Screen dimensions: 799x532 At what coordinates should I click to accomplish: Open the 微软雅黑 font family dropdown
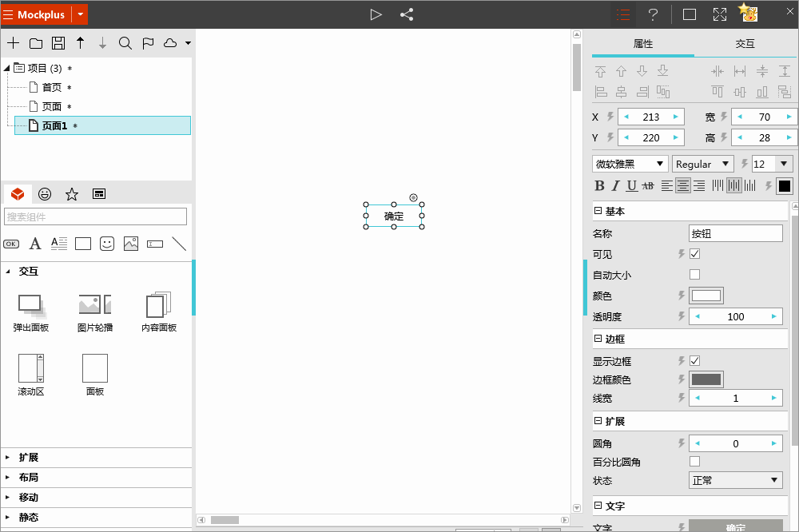pos(630,164)
